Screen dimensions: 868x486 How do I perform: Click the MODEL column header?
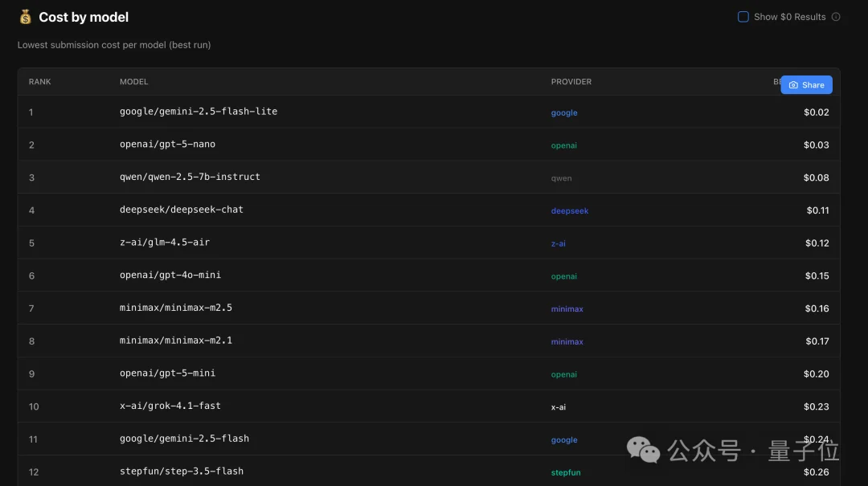point(133,82)
